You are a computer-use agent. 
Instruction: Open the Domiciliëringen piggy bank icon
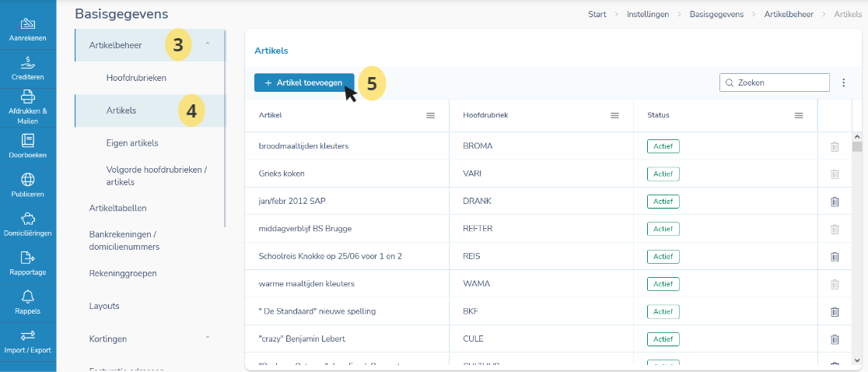[28, 219]
